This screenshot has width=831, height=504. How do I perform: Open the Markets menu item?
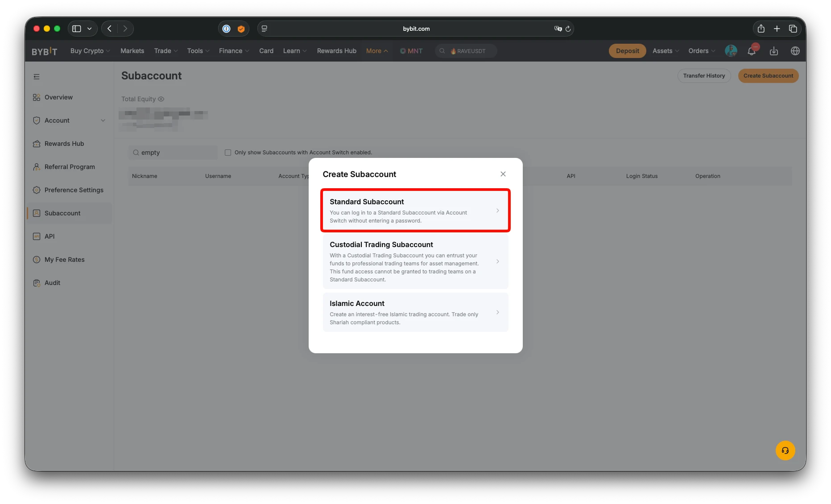coord(132,51)
